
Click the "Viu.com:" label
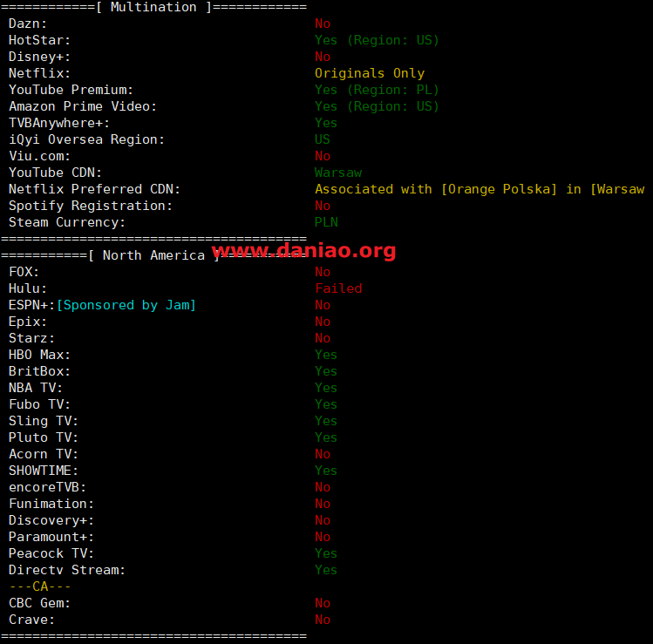point(39,156)
